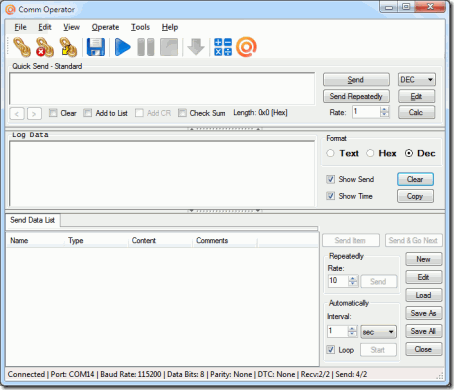This screenshot has height=390, width=454.
Task: Click the next history arrow button
Action: (34, 114)
